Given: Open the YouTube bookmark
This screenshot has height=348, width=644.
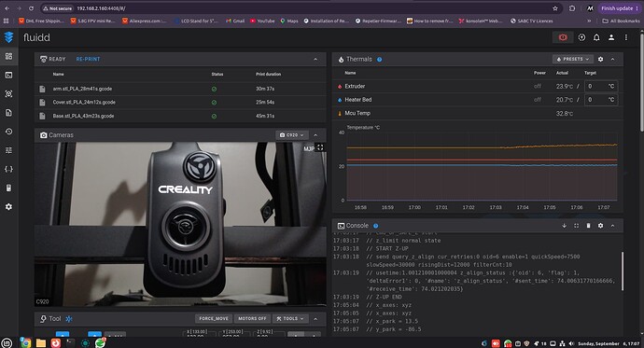Looking at the screenshot, I should point(262,21).
